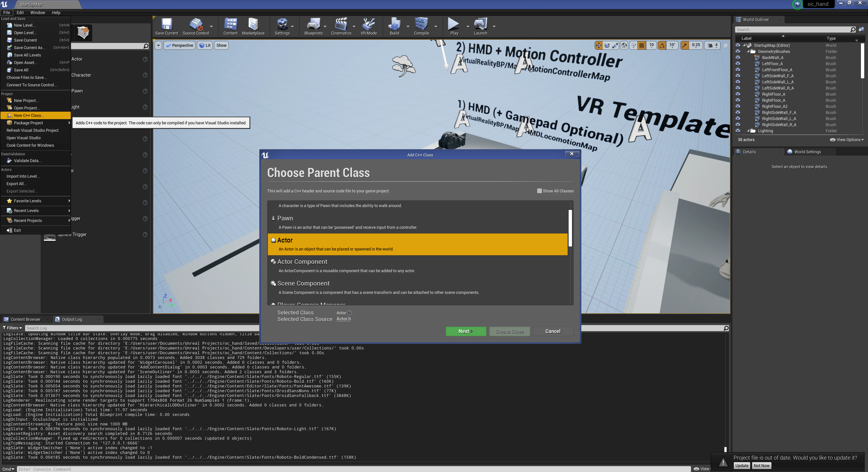The image size is (868, 472).
Task: Toggle visibility of BackWall_A in outliner
Action: point(738,58)
